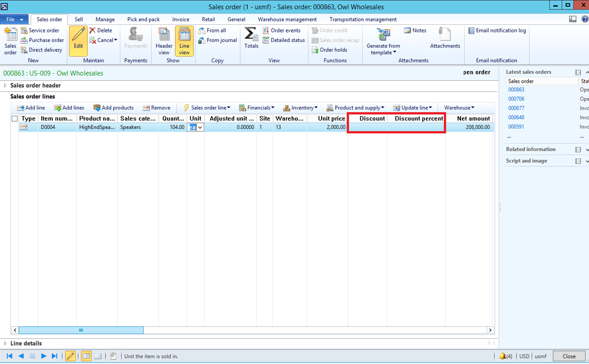Click the Totals sigma icon
This screenshot has width=589, height=364.
(x=251, y=35)
